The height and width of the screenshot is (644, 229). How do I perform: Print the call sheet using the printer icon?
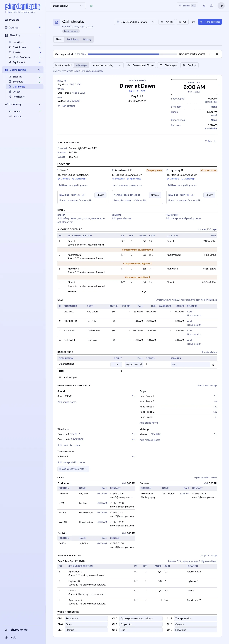(x=193, y=22)
